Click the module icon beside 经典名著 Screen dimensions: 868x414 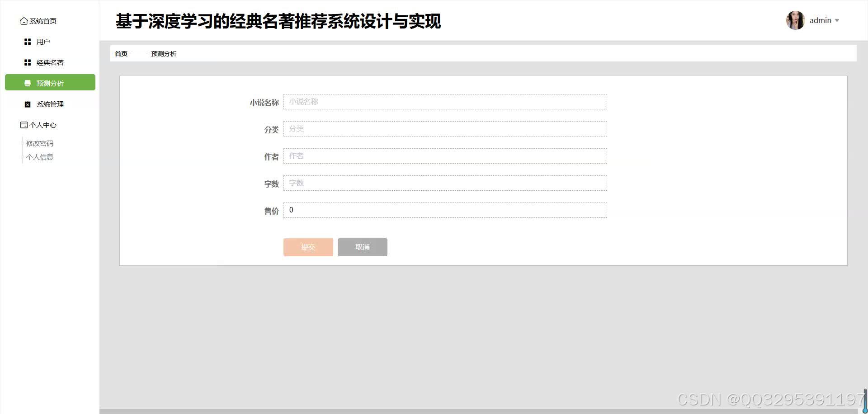click(27, 62)
